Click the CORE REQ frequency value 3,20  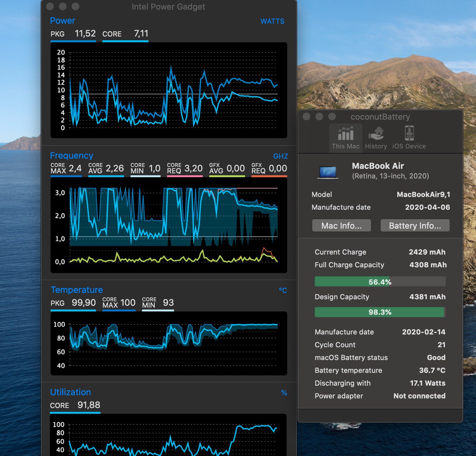point(193,168)
